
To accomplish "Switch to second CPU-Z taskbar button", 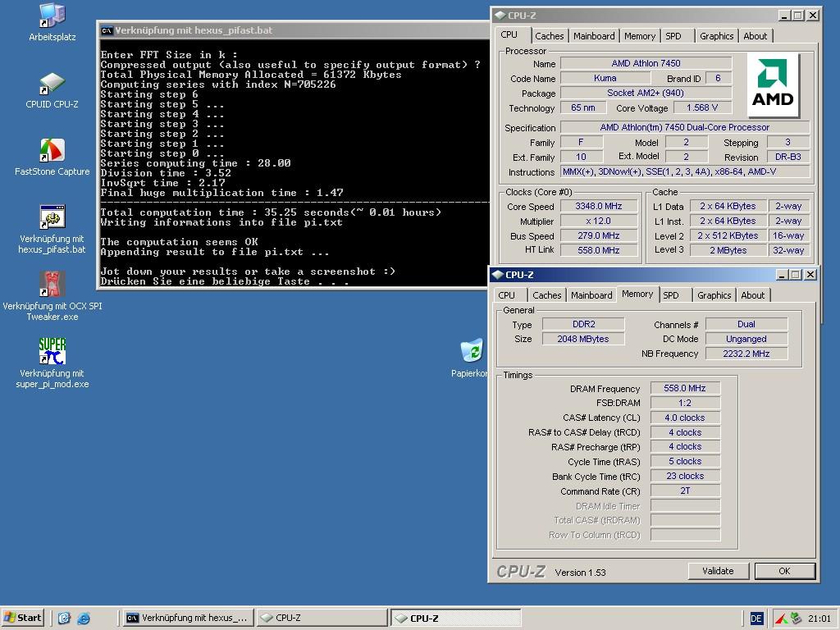I will (456, 618).
